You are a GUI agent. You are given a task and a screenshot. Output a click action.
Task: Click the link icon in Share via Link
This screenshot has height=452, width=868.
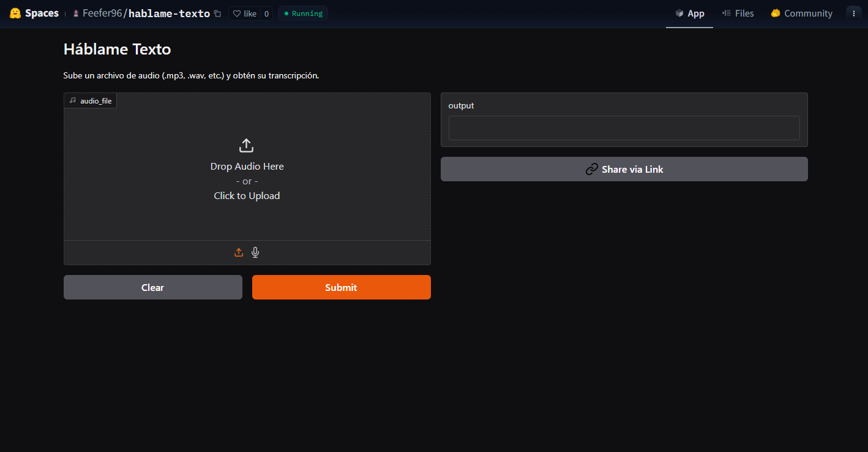592,169
